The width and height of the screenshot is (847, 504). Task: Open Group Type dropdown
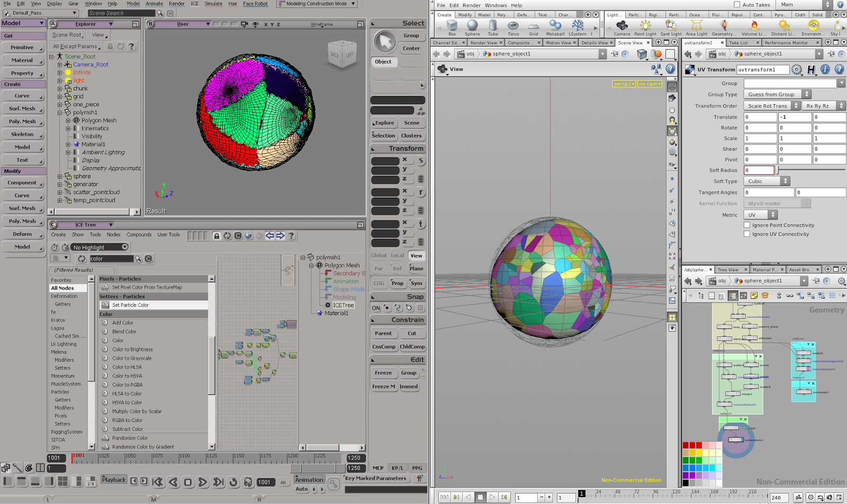pos(777,95)
